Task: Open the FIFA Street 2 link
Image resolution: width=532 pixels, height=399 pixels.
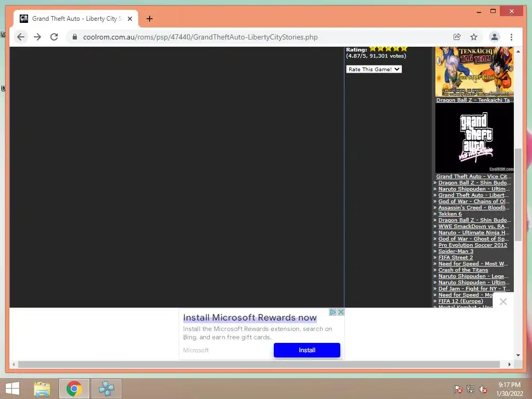Action: coord(455,258)
